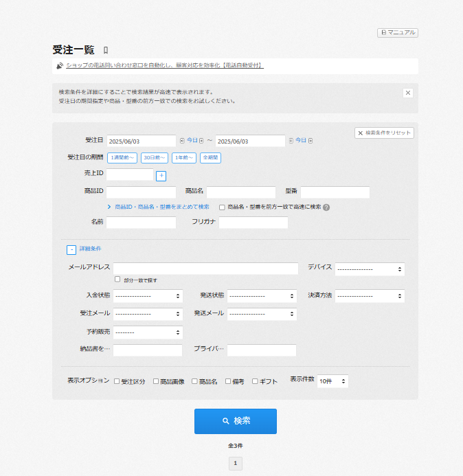
Task: Enable prefix-match fast search checkbox
Action: [222, 207]
